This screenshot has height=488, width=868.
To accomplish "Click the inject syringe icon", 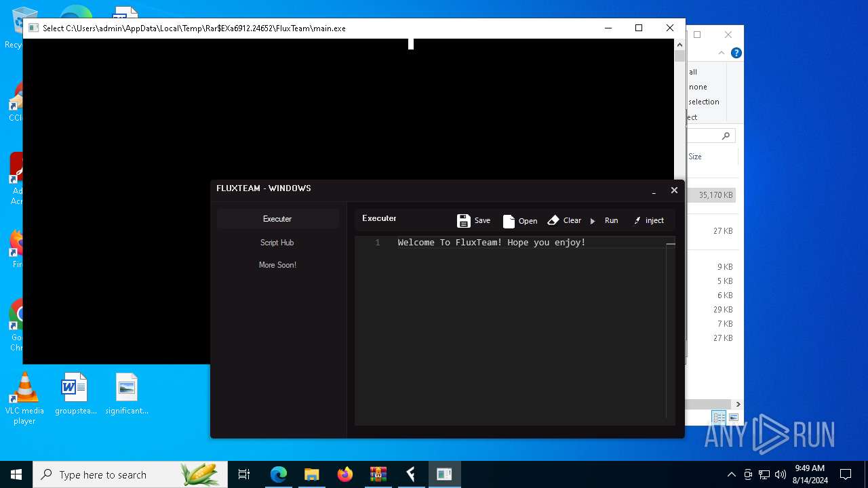I will pos(637,220).
